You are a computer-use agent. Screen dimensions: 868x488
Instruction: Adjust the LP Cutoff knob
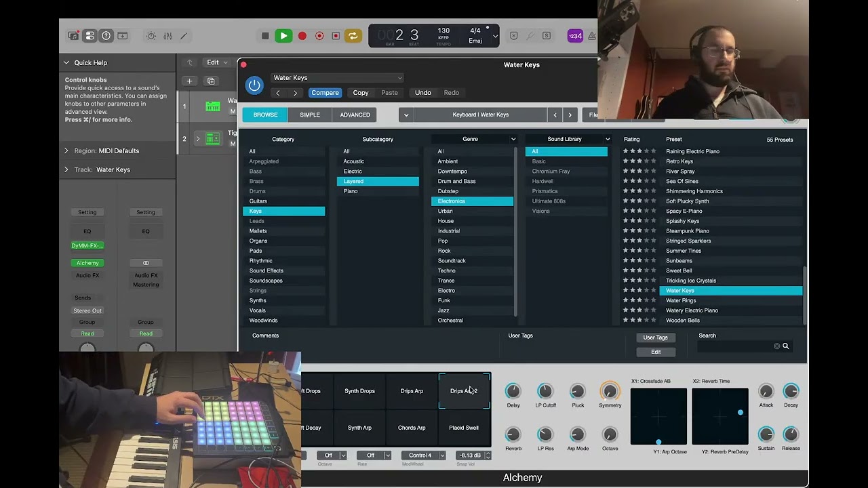(545, 391)
